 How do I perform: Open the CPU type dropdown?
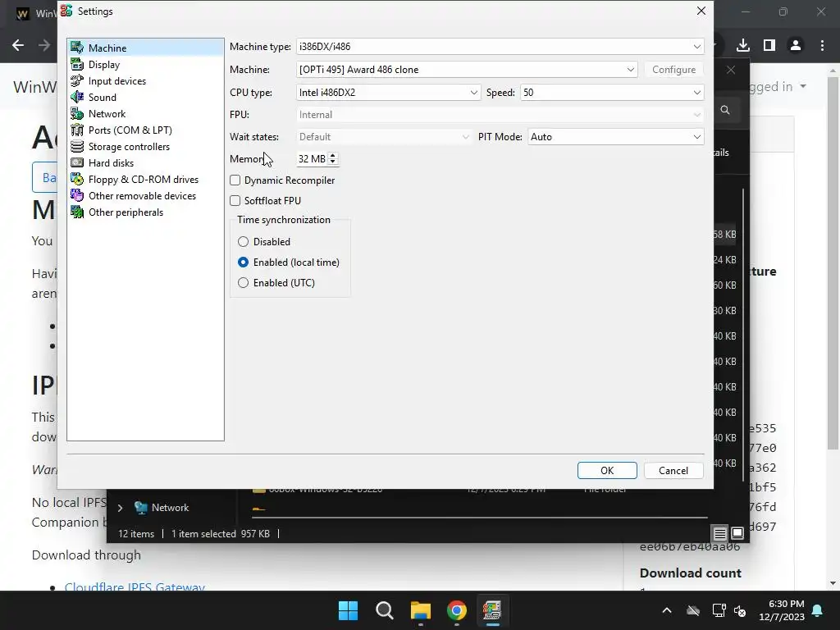388,92
